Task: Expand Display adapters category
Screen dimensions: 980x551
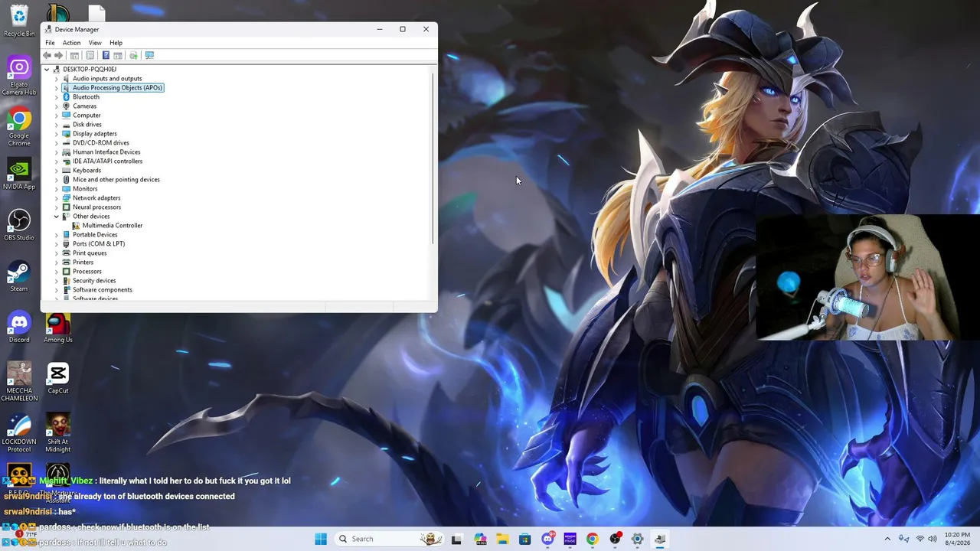Action: (56, 134)
